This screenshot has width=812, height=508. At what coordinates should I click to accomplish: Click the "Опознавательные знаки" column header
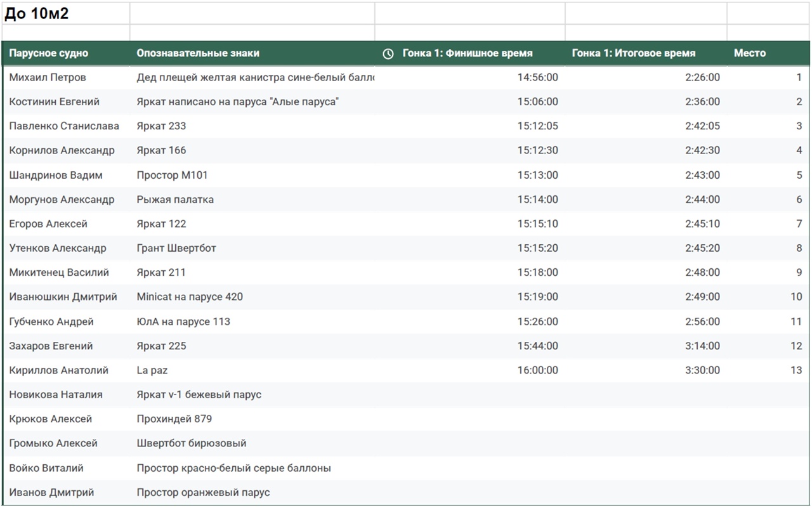198,53
